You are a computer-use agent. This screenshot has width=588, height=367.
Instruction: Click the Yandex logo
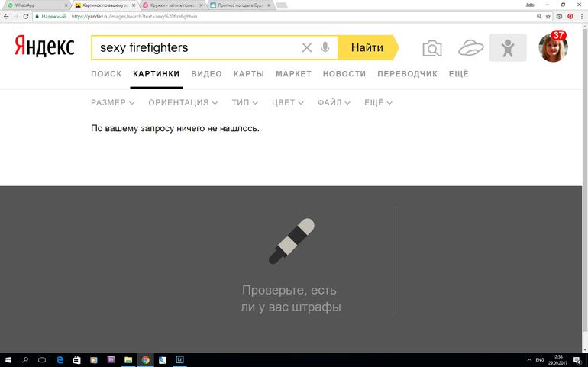[x=44, y=47]
